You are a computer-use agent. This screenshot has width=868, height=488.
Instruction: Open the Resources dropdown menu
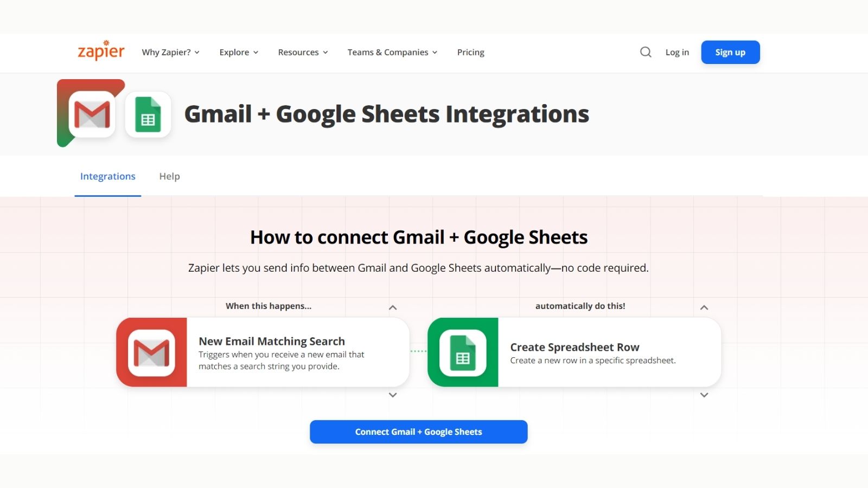click(x=303, y=52)
